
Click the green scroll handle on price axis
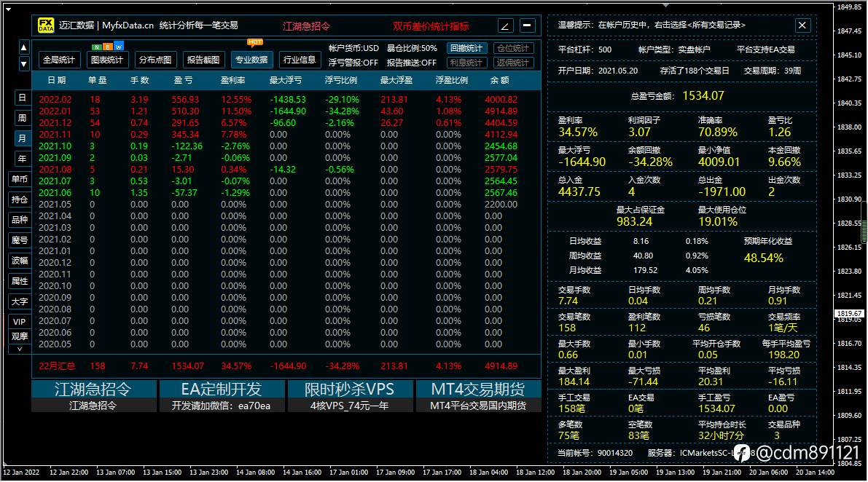864,223
